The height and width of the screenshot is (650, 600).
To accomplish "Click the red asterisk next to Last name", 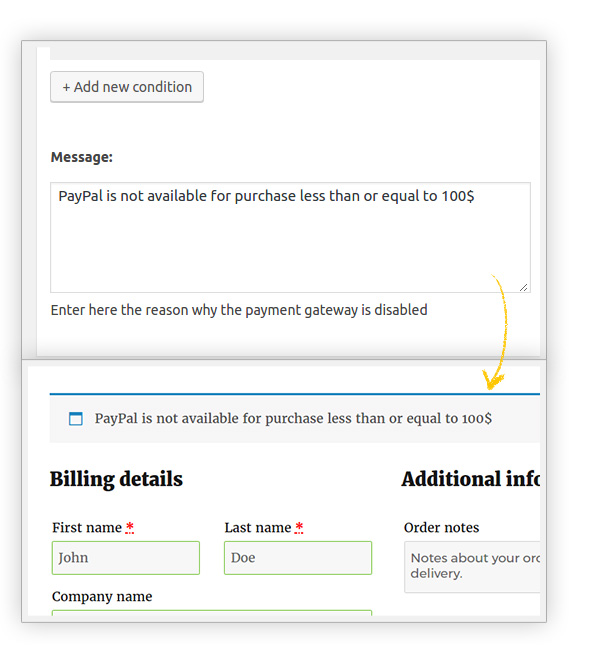I will click(x=299, y=527).
